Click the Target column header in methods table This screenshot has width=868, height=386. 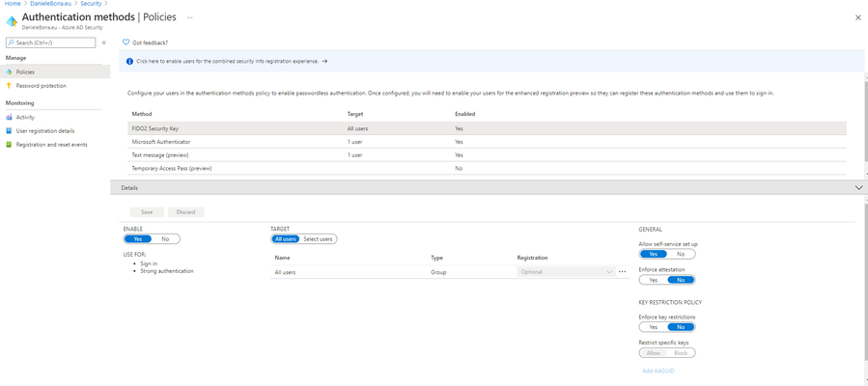click(355, 114)
